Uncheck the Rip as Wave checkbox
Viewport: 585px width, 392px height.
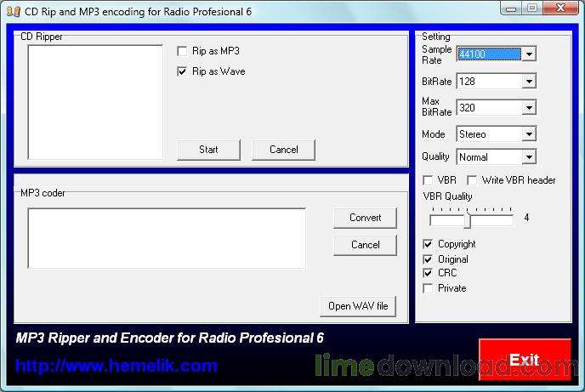[x=182, y=71]
